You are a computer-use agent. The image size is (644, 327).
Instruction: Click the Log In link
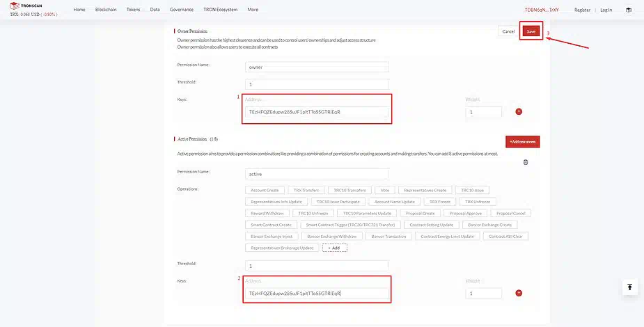click(606, 10)
